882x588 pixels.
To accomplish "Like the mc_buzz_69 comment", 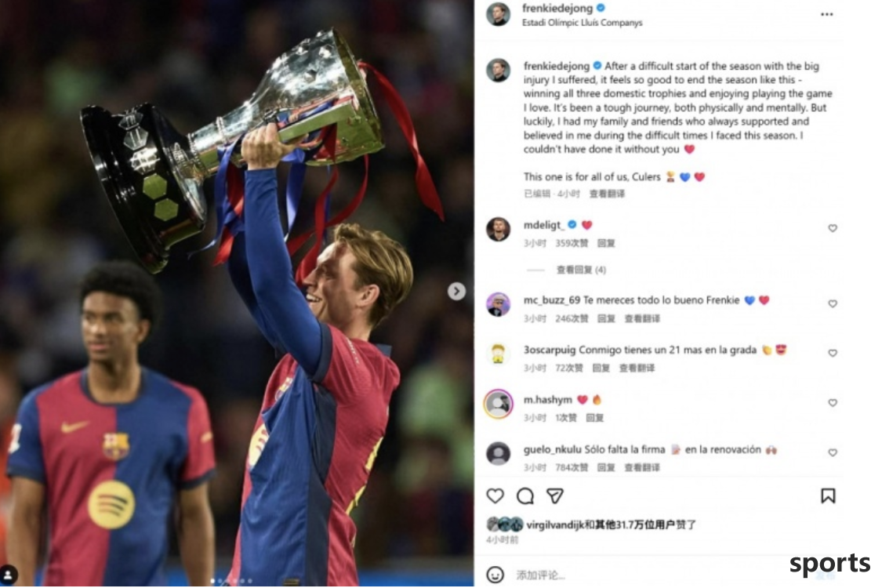I will coord(833,303).
